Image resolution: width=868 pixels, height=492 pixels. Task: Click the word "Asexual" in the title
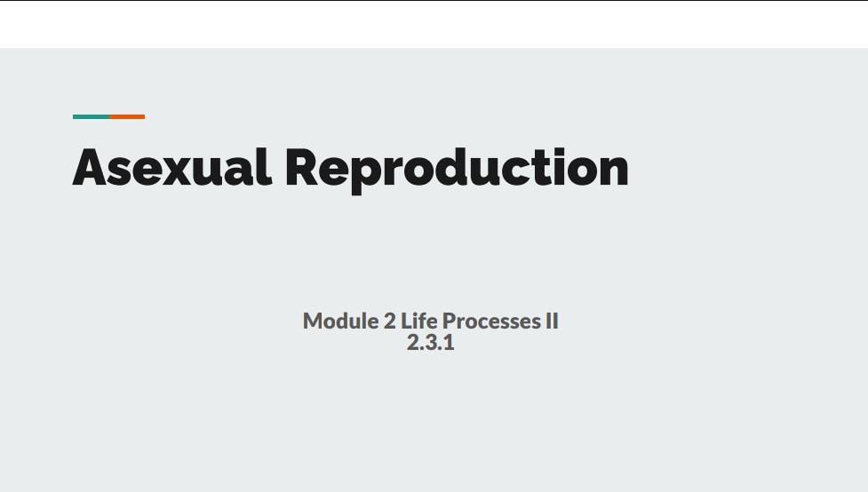point(171,167)
